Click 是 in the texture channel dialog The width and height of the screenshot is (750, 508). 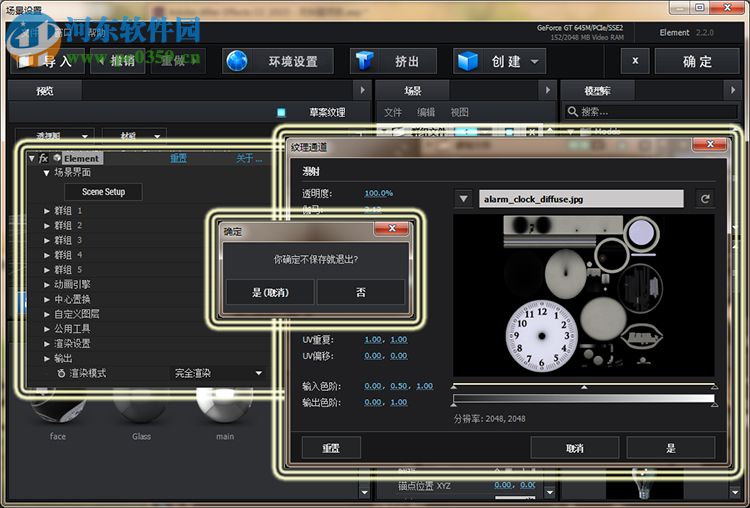point(671,448)
